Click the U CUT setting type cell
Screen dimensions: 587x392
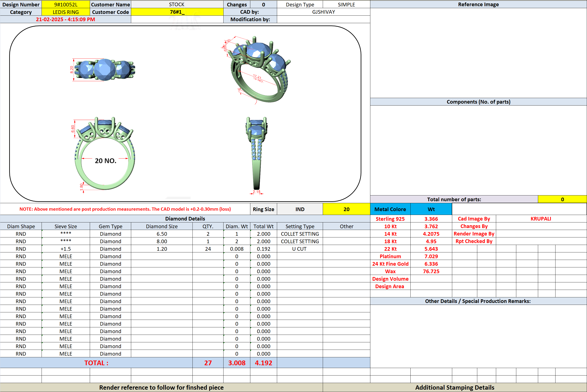tap(300, 249)
